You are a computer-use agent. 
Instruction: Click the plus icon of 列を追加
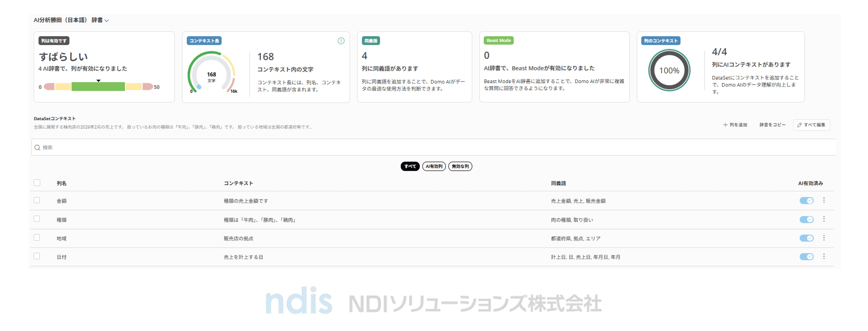725,125
